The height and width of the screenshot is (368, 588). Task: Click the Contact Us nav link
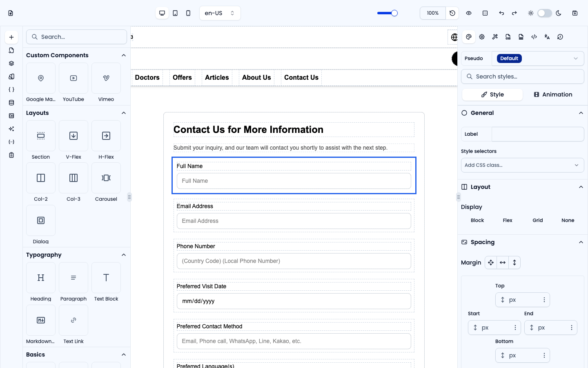(301, 78)
